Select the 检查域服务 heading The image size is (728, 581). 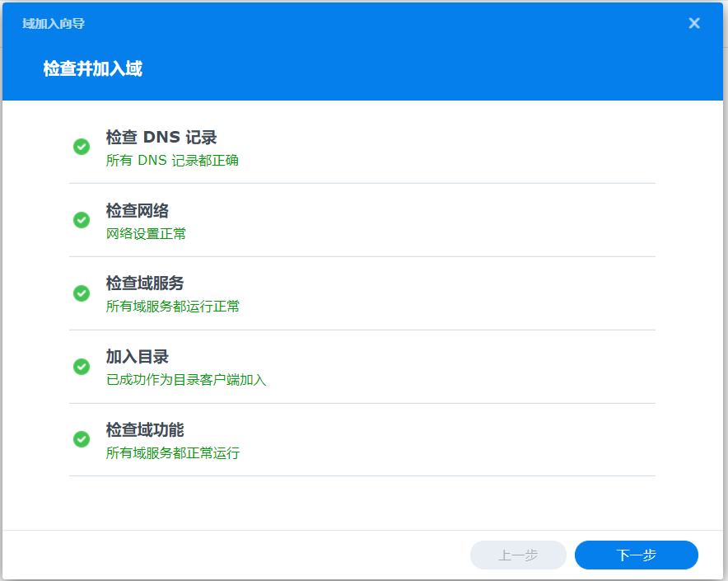tap(144, 283)
